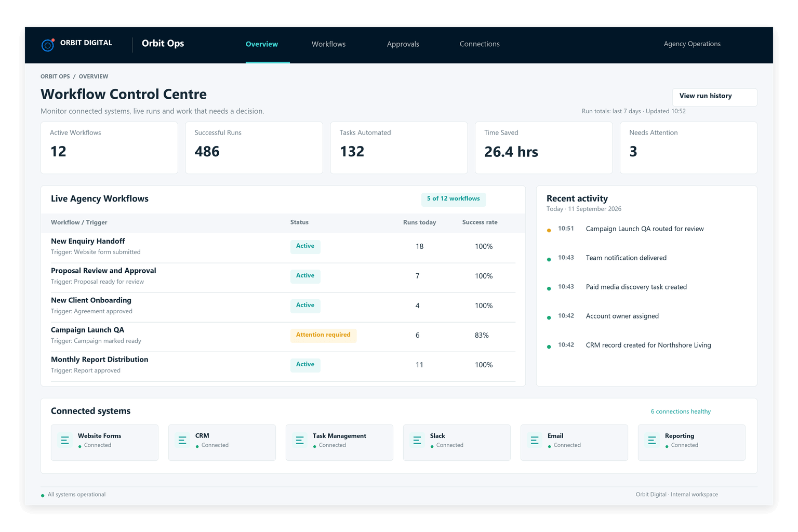Screen dimensions: 798x532
Task: Click the CRM system icon
Action: pyautogui.click(x=182, y=440)
